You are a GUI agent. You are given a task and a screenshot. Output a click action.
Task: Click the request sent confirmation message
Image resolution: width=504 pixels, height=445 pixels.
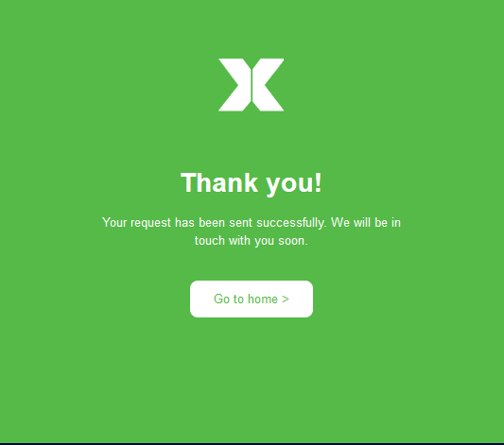coord(252,231)
